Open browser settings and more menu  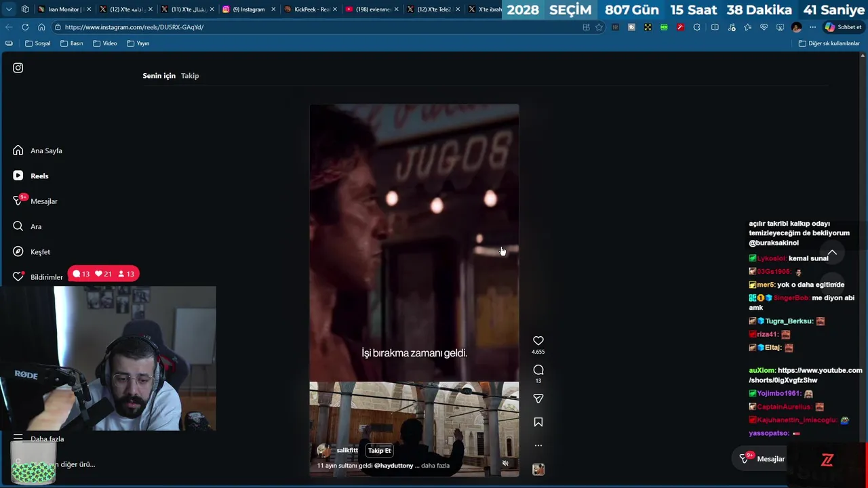(812, 27)
